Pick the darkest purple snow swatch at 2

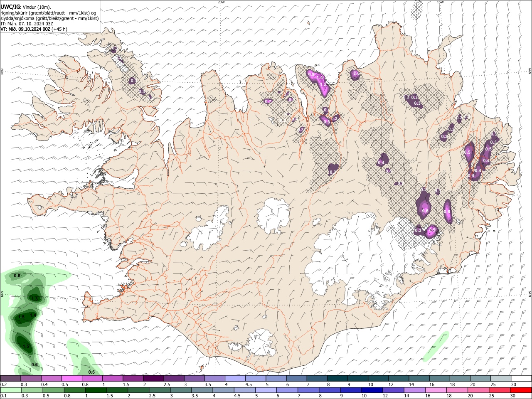point(153,378)
